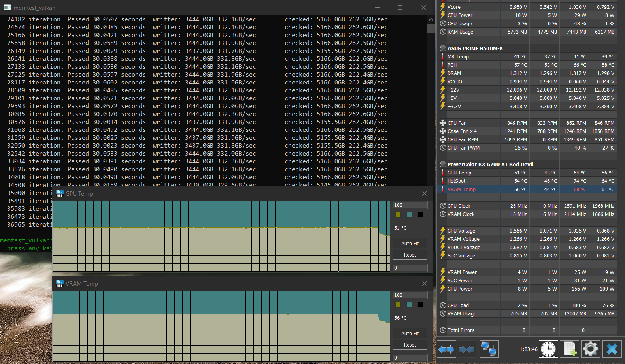Close the GPU Temp graph window
This screenshot has height=364, width=625.
pos(425,193)
